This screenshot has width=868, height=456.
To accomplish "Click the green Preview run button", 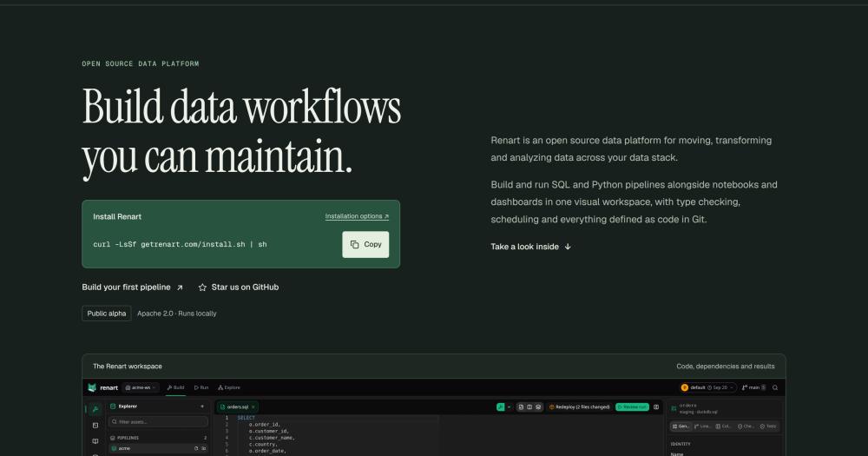I will click(x=632, y=407).
